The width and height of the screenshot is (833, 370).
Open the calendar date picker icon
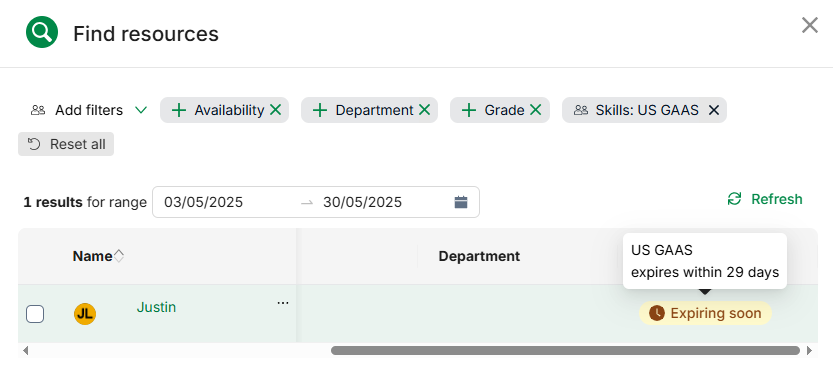pos(461,202)
